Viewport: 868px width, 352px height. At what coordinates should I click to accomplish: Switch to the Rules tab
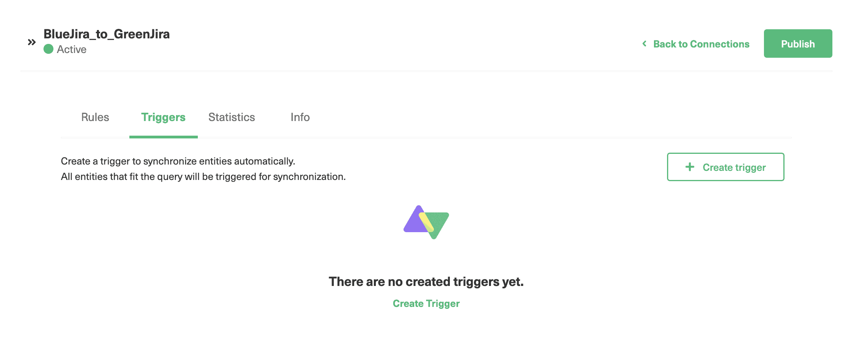pyautogui.click(x=95, y=117)
